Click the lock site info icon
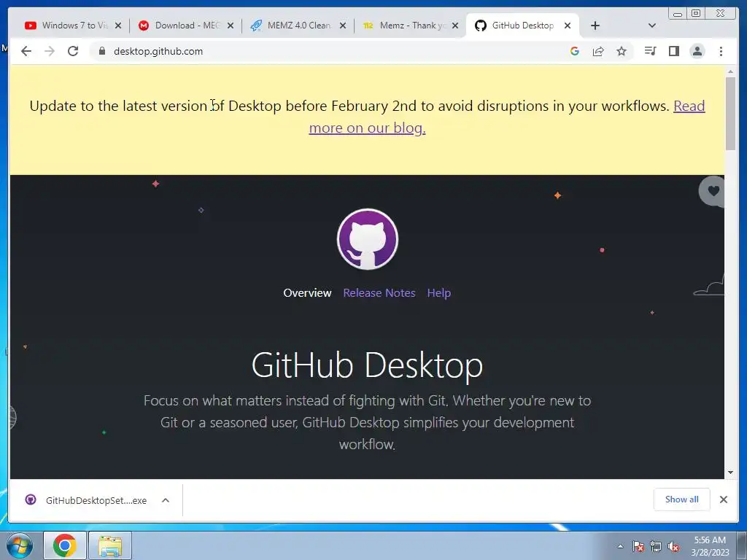Screen dimensions: 747x560 101,51
